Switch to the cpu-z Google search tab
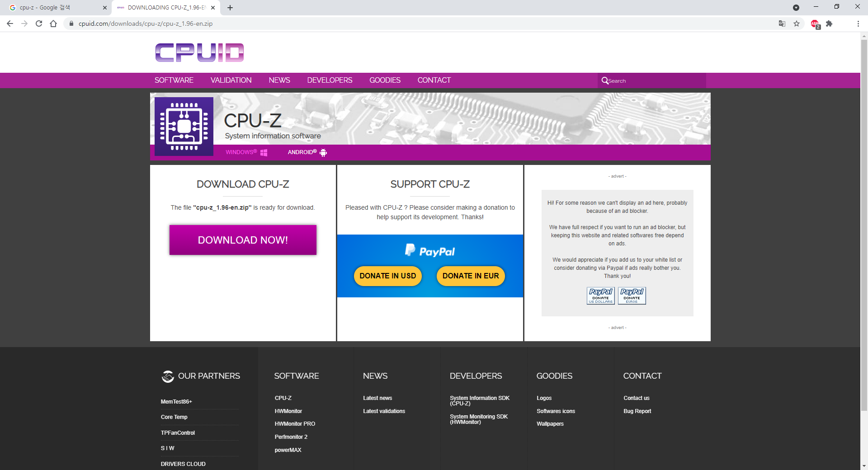 56,8
